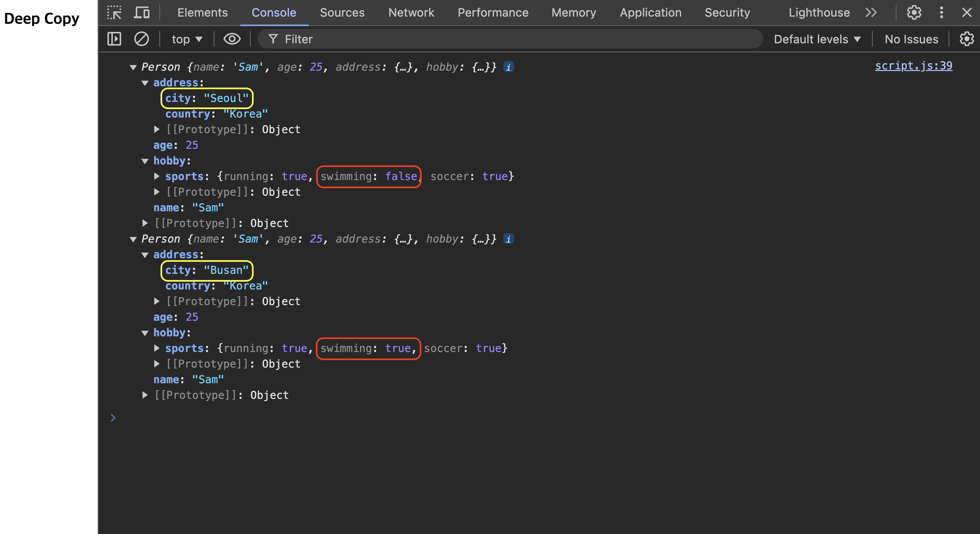
Task: Open the top JavaScript context dropdown
Action: (x=187, y=39)
